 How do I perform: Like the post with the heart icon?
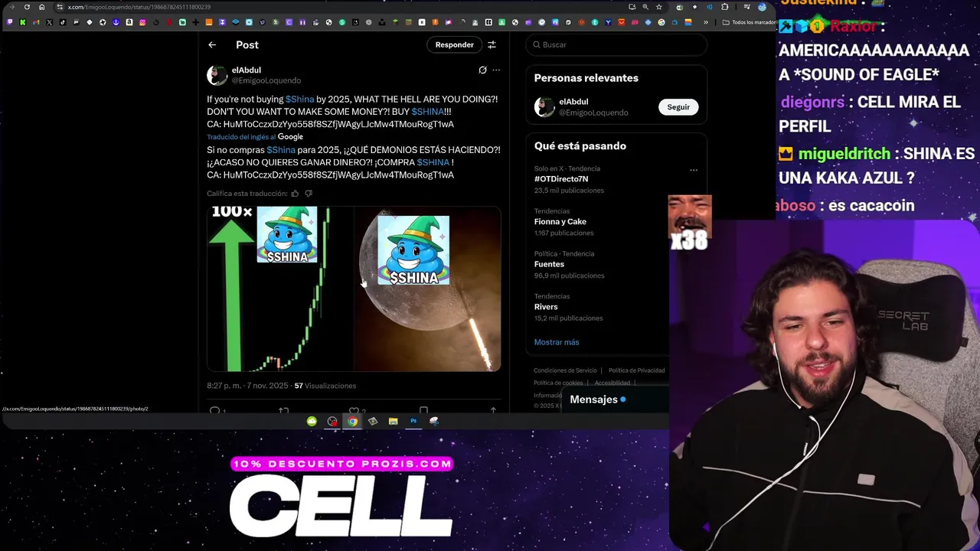[x=354, y=410]
